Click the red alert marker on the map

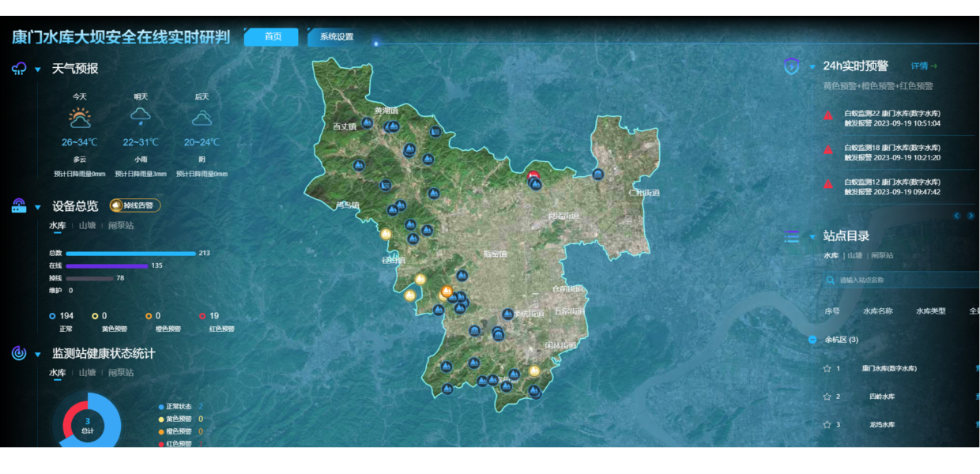click(x=533, y=175)
